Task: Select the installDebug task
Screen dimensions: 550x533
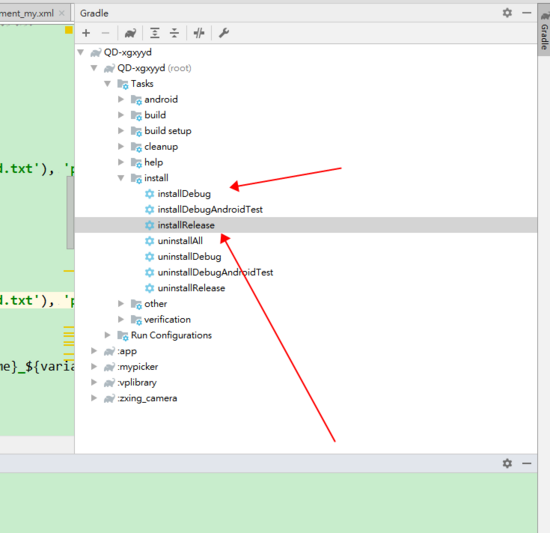Action: pyautogui.click(x=184, y=194)
